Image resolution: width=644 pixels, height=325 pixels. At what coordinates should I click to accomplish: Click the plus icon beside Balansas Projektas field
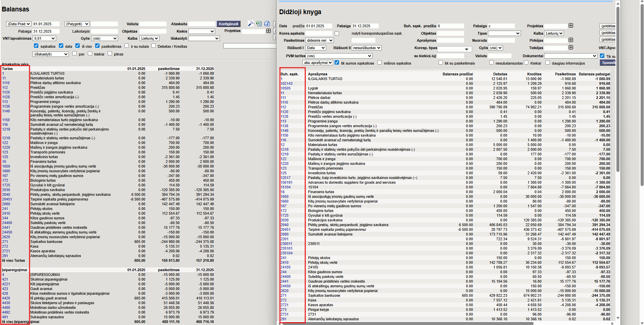click(x=268, y=31)
